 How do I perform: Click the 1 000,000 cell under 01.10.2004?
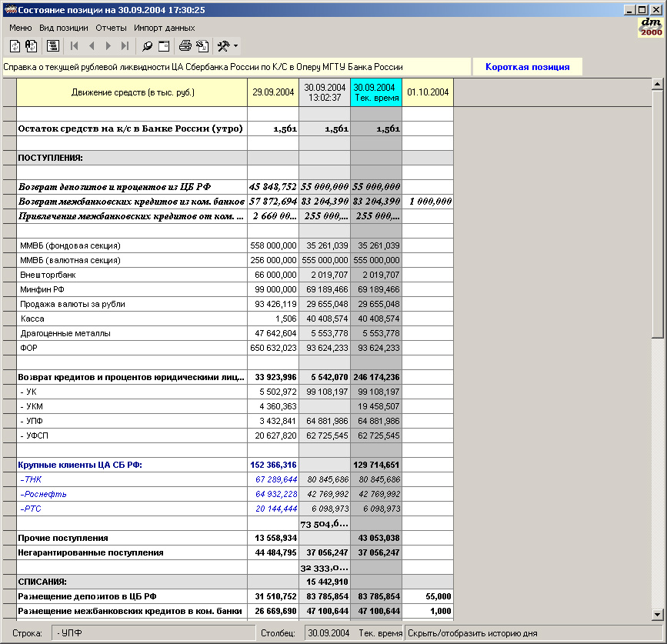(x=428, y=202)
